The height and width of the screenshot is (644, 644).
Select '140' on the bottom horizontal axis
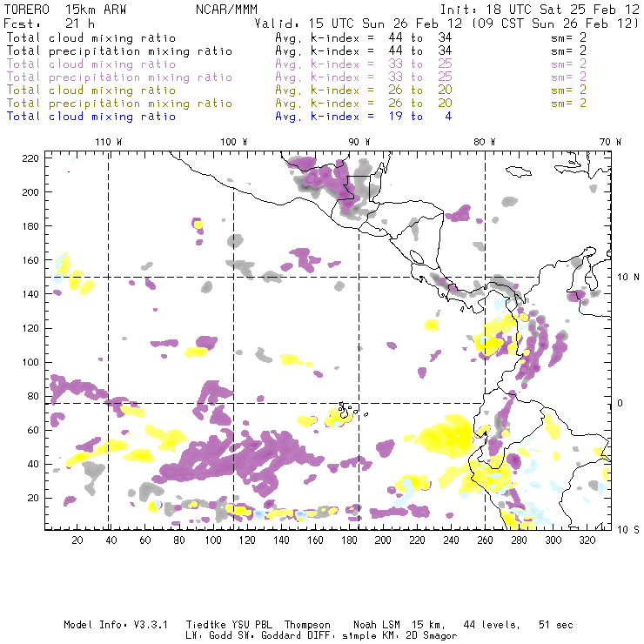281,540
